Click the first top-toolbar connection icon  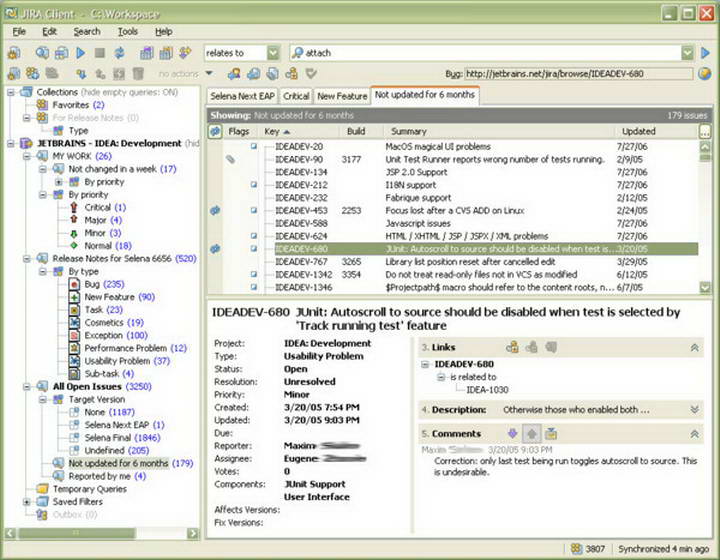coord(14,53)
